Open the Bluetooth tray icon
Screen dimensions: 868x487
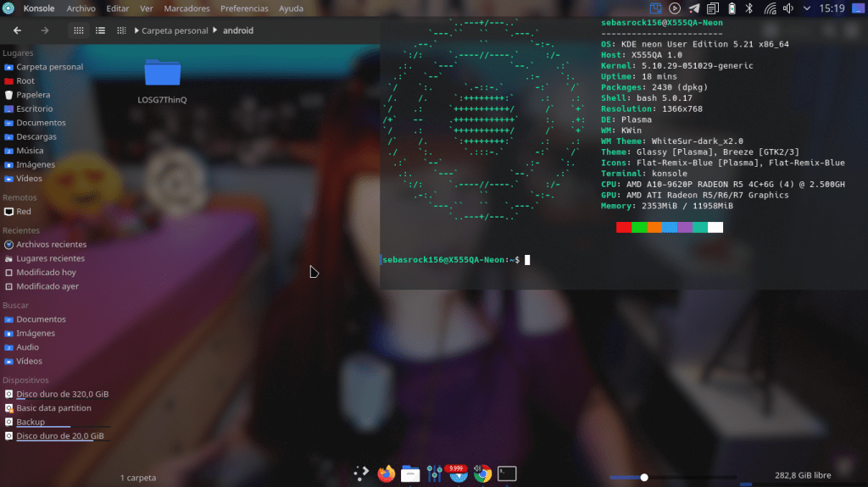pos(748,8)
